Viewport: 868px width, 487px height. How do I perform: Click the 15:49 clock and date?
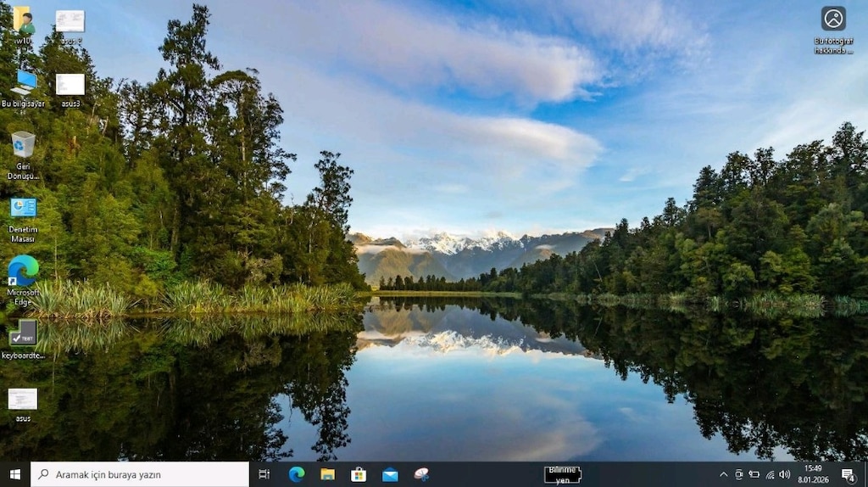click(813, 474)
